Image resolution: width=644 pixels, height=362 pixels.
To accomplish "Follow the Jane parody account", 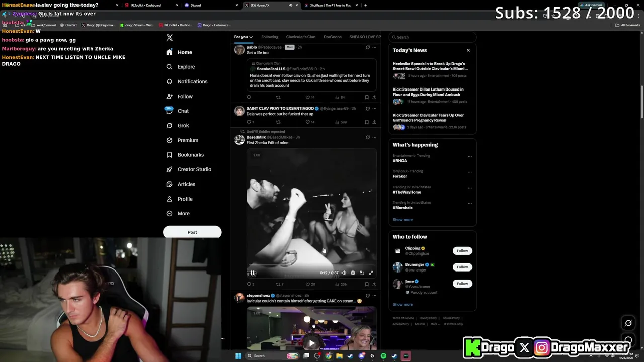I will 462,284.
